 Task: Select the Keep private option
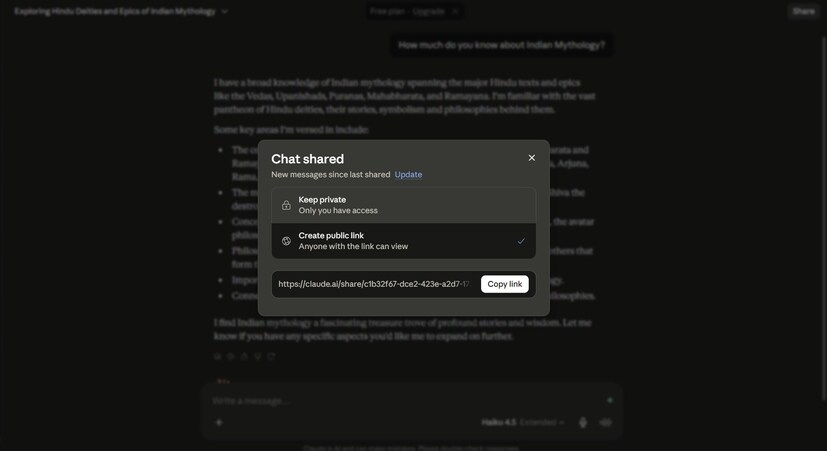[x=403, y=205]
